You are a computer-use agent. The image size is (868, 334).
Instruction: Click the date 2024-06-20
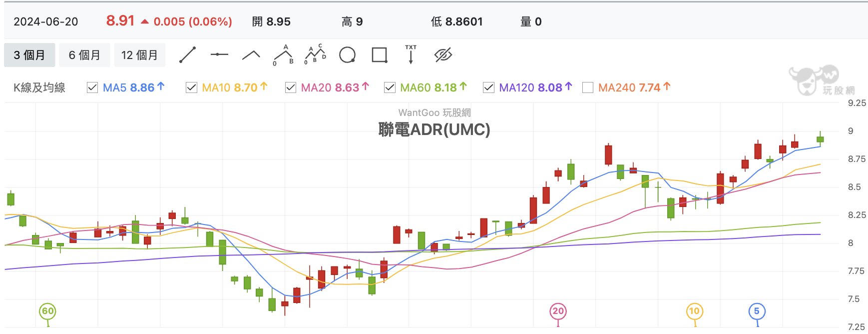pos(46,21)
